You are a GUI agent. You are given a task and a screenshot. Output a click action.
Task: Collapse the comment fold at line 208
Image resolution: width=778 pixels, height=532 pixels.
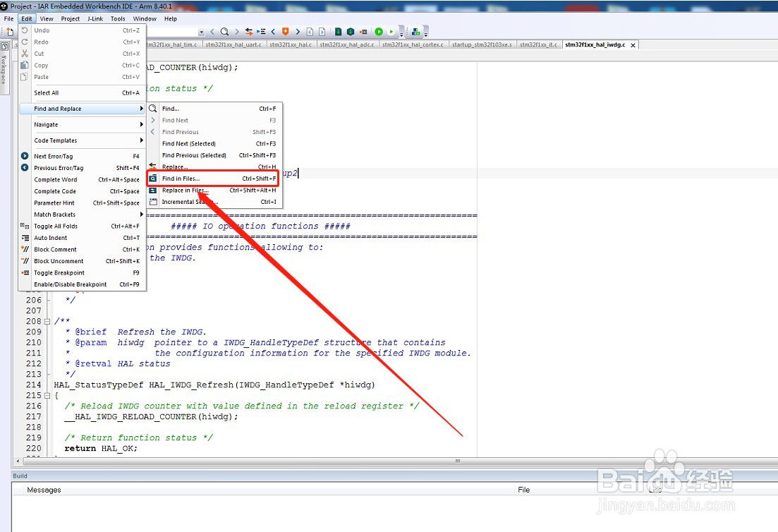[x=47, y=322]
